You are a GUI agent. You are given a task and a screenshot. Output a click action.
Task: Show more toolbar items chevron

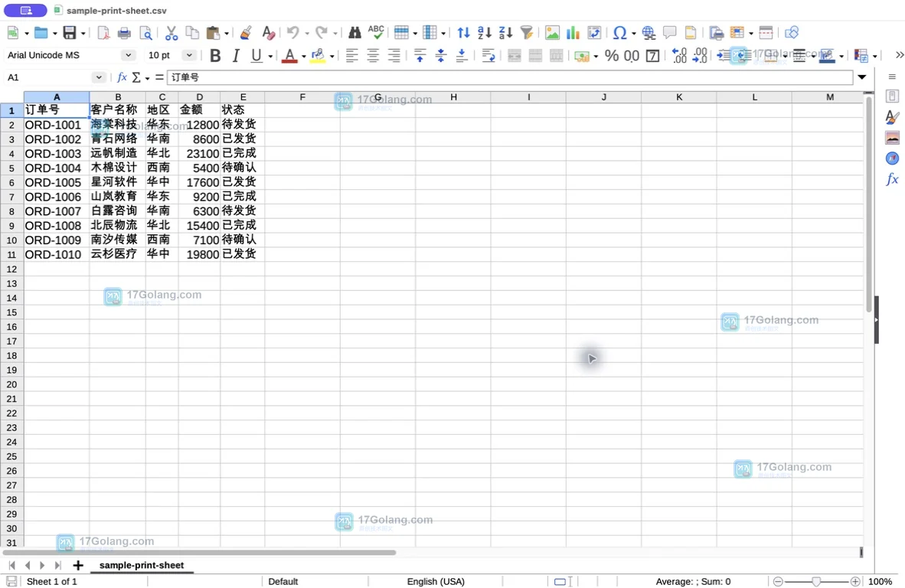(x=899, y=55)
